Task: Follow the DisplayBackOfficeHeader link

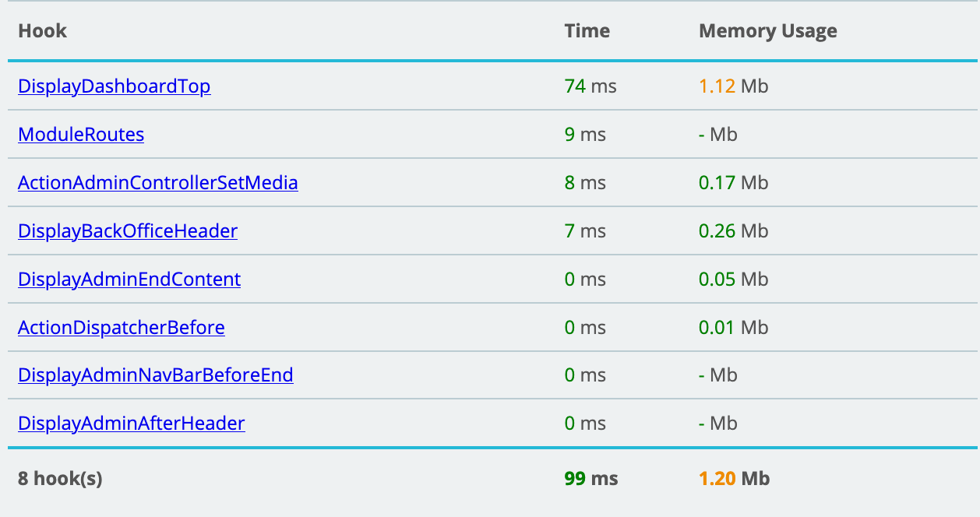Action: (128, 231)
